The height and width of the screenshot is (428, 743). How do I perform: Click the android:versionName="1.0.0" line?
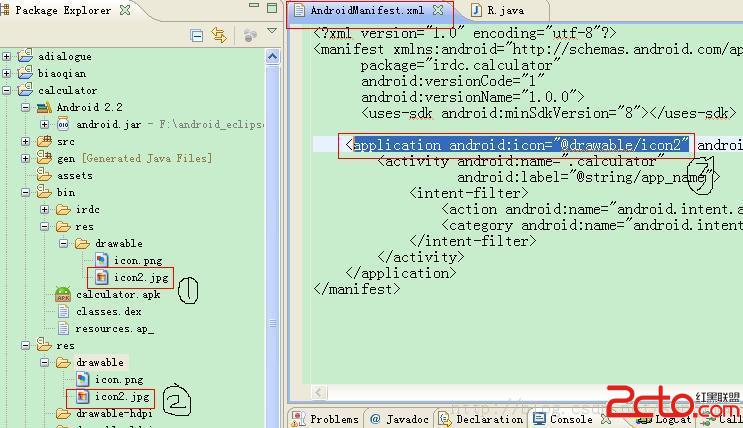pyautogui.click(x=472, y=97)
